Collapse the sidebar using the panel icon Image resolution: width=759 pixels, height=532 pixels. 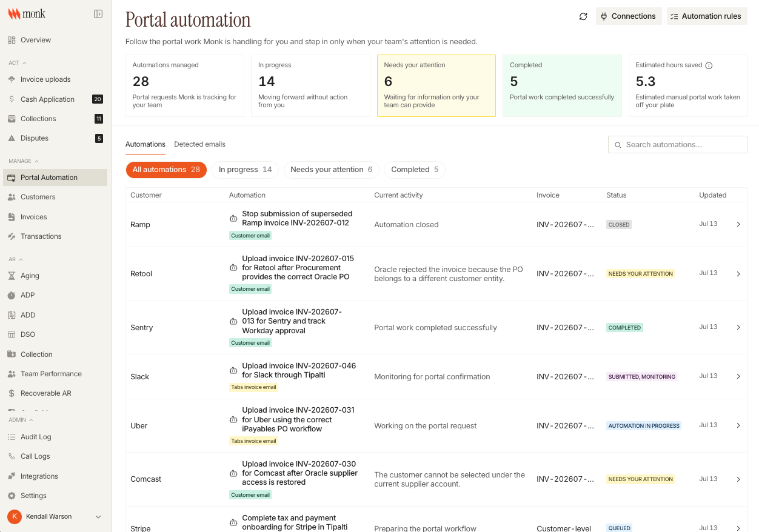coord(98,14)
